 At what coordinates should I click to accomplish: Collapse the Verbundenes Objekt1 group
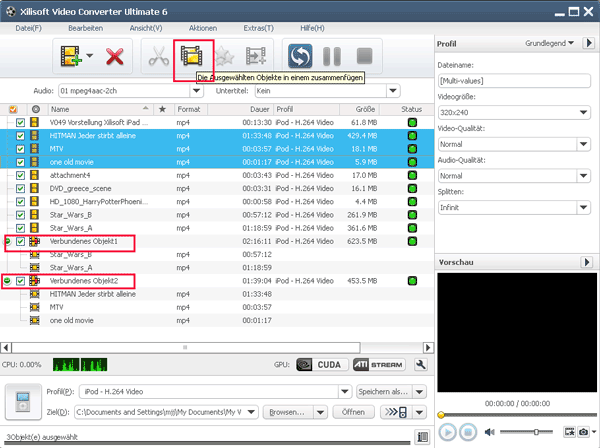pos(7,241)
